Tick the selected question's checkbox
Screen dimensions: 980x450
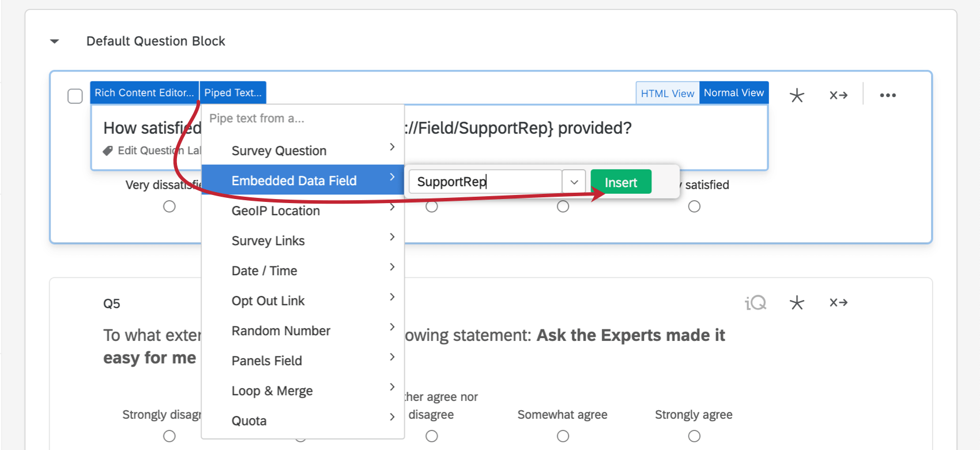[x=76, y=96]
